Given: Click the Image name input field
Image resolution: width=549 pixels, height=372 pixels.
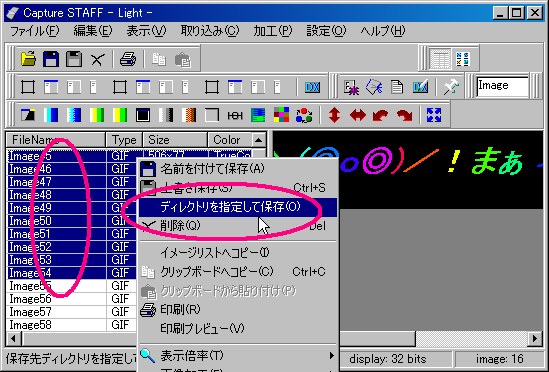Looking at the screenshot, I should [x=502, y=86].
